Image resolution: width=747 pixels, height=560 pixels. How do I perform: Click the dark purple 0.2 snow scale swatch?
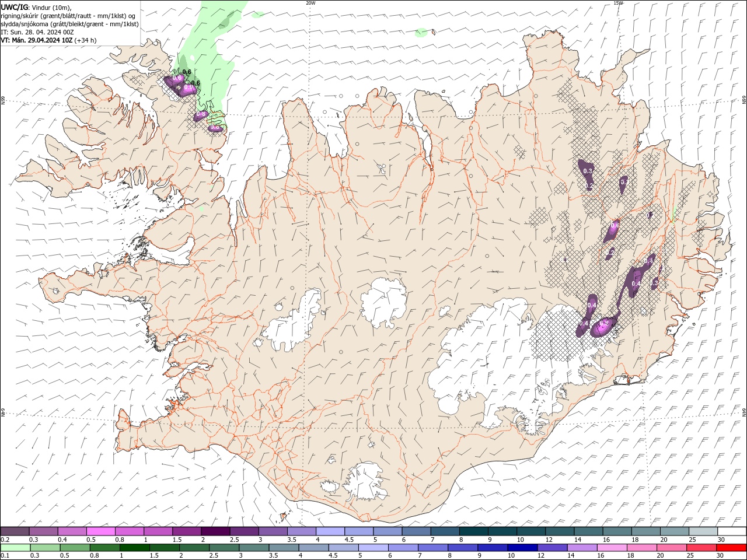click(x=15, y=531)
